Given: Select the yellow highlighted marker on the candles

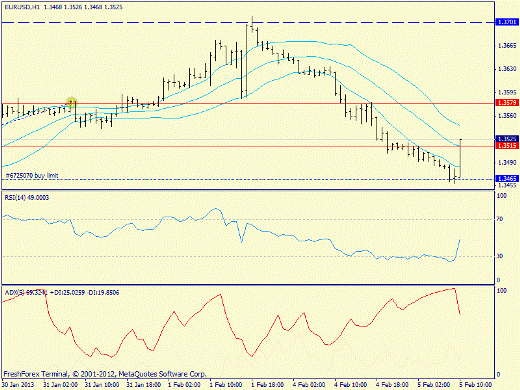Looking at the screenshot, I should pos(71,102).
